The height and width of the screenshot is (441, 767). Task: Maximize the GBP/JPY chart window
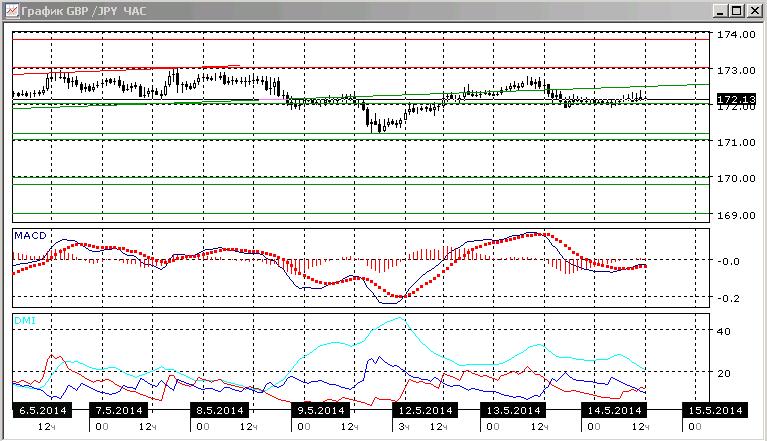736,11
